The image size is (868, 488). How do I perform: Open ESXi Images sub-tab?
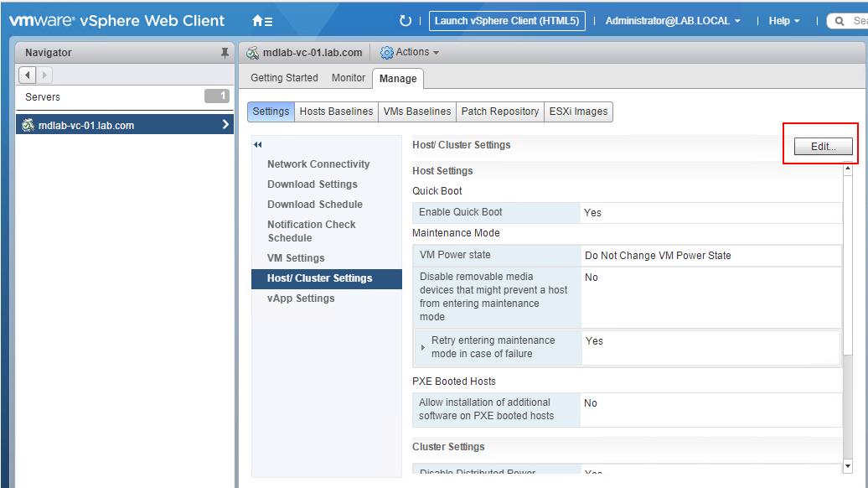(x=578, y=112)
